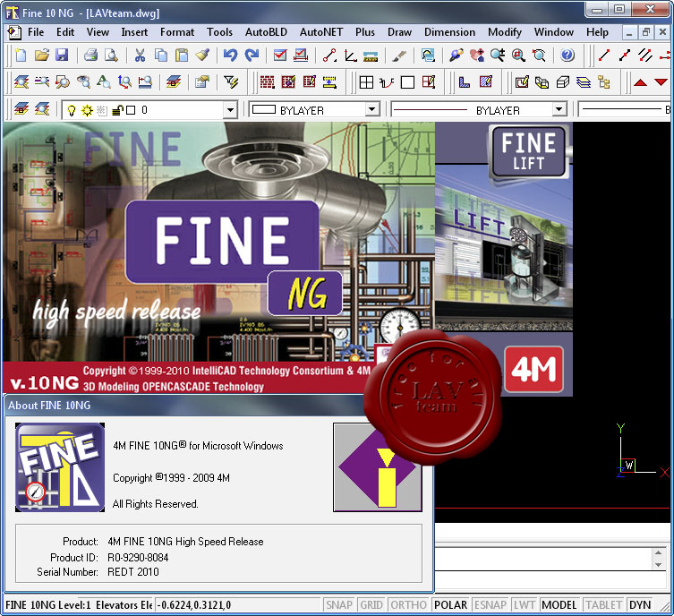Toggle layer lock padlock icon

[117, 110]
